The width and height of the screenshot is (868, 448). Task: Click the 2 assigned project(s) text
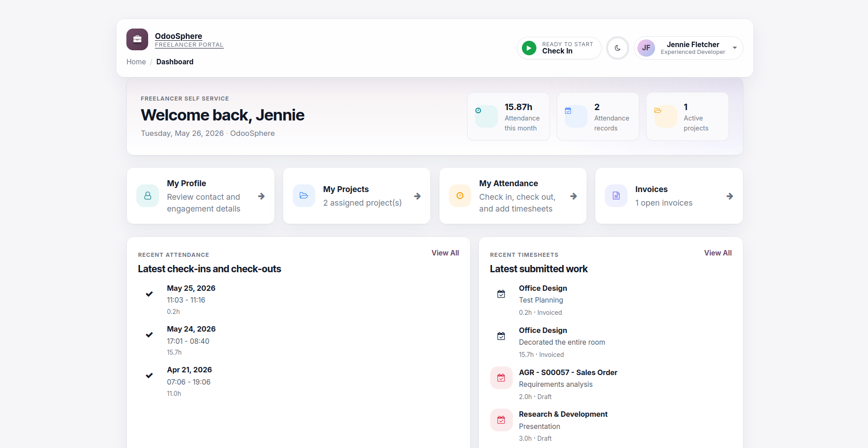362,203
